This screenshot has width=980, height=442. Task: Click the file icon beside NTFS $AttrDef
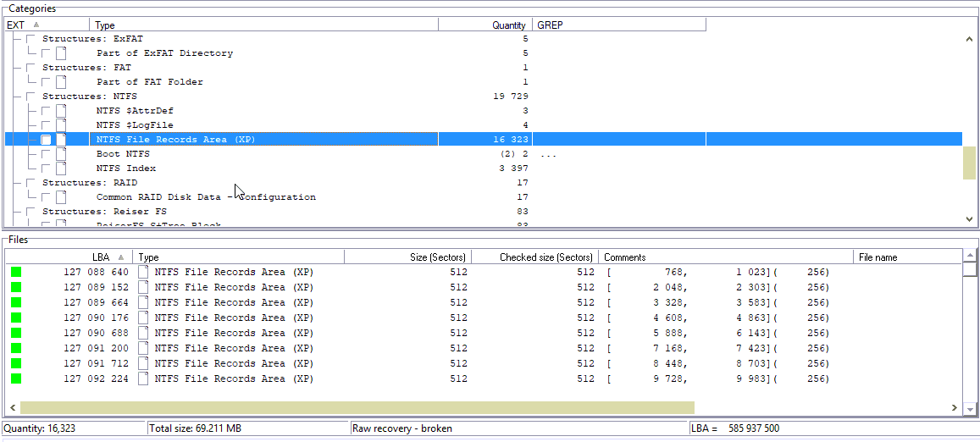61,111
